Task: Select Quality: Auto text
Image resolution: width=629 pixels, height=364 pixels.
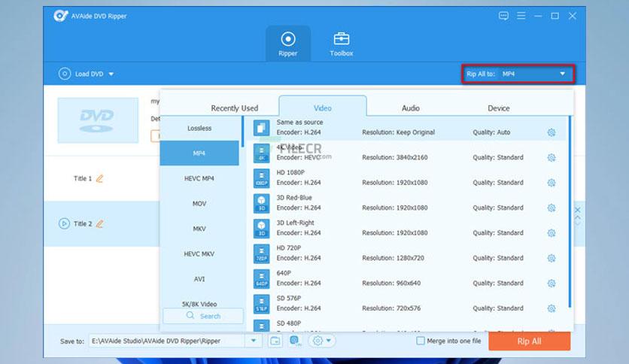Action: pyautogui.click(x=491, y=132)
